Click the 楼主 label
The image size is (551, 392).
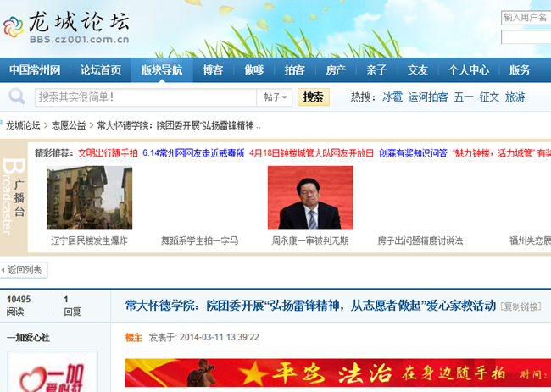pos(134,338)
